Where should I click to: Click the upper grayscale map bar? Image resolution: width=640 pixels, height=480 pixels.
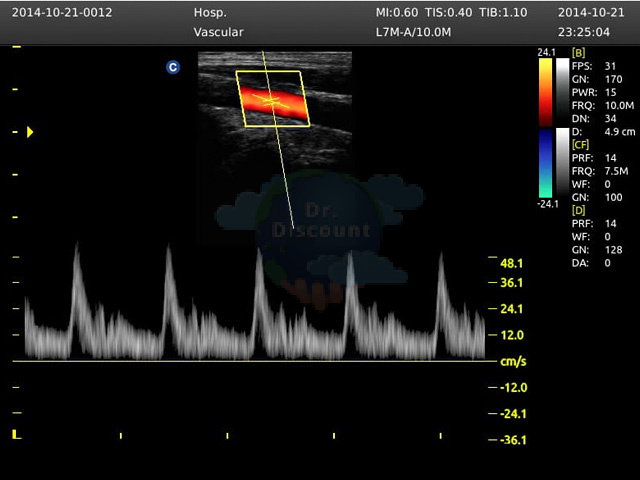(x=562, y=92)
